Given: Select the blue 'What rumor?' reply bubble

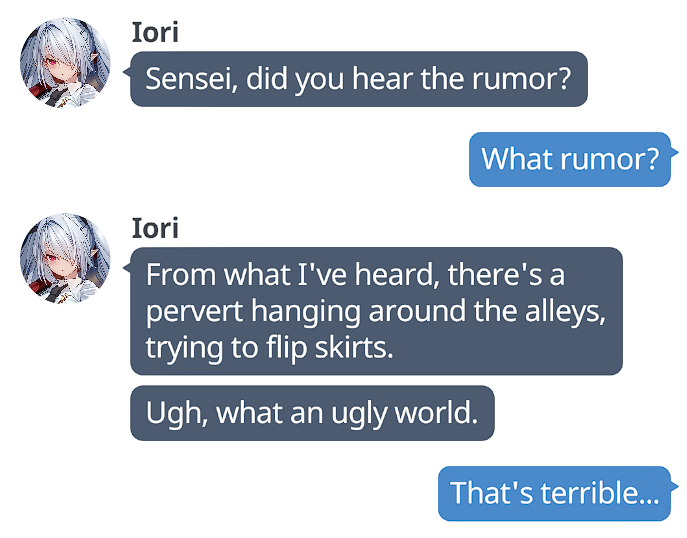Looking at the screenshot, I should click(570, 159).
